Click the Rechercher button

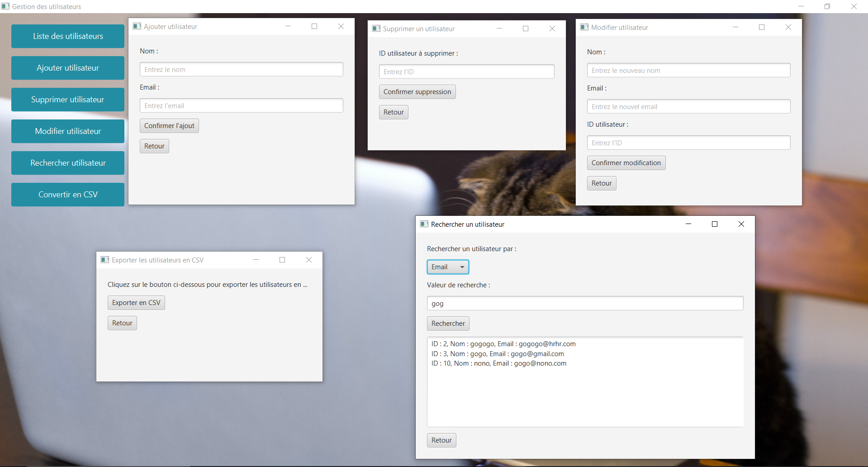pos(448,324)
